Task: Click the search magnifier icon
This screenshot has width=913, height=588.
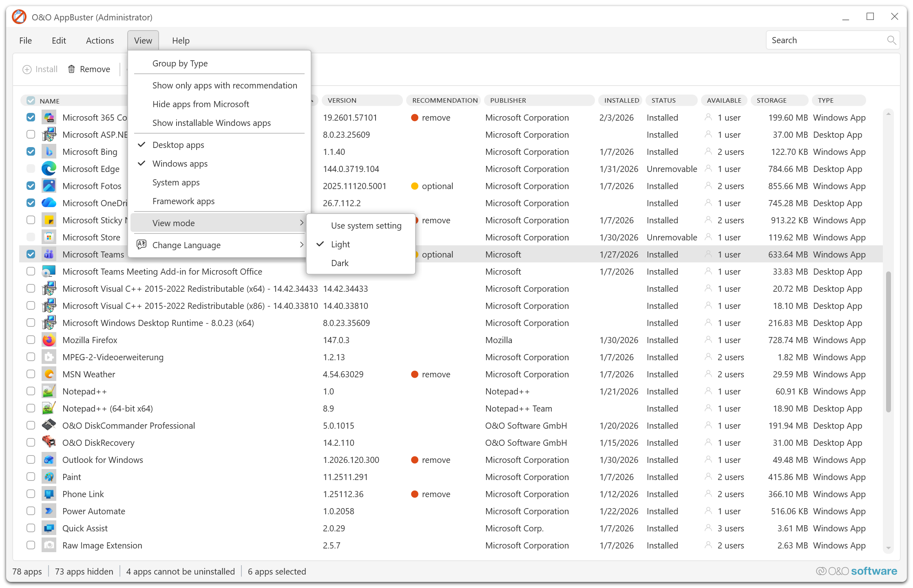Action: pyautogui.click(x=891, y=40)
